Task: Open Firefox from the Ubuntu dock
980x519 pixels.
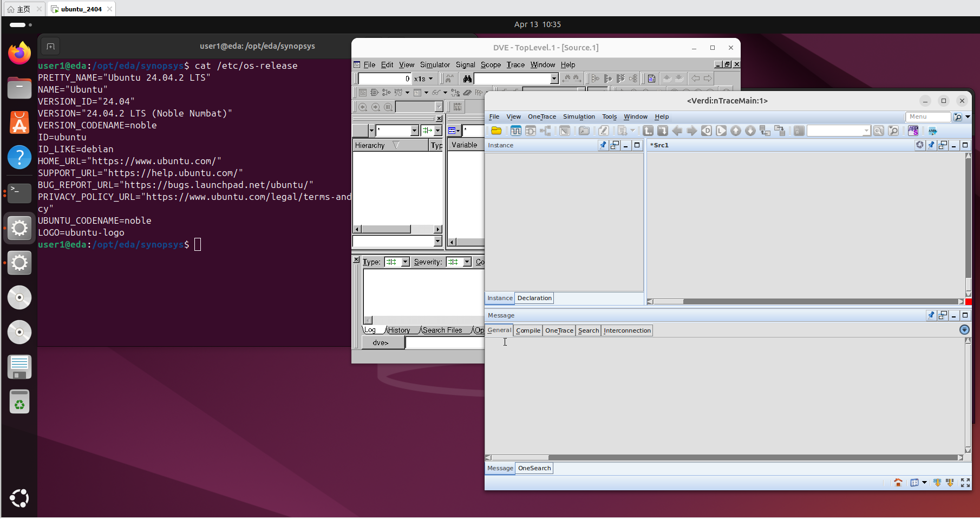Action: tap(19, 53)
